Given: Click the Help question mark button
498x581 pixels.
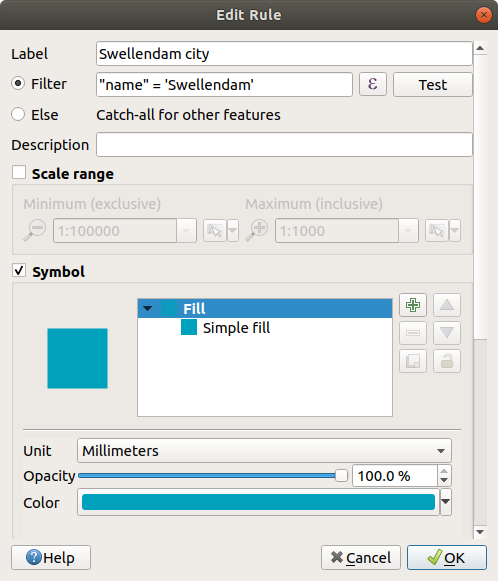Looking at the screenshot, I should [x=51, y=557].
